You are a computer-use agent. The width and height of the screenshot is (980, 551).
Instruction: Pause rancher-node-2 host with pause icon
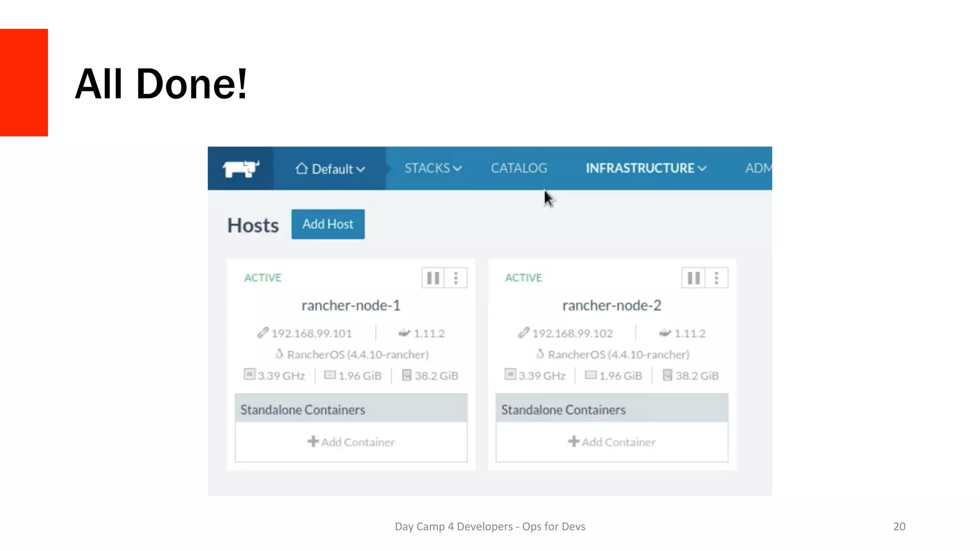click(693, 278)
